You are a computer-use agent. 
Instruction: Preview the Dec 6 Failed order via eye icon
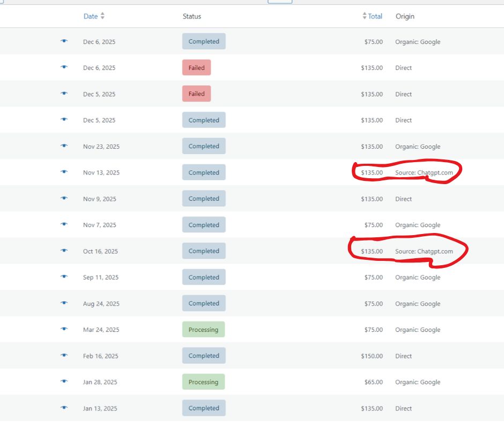tap(64, 67)
